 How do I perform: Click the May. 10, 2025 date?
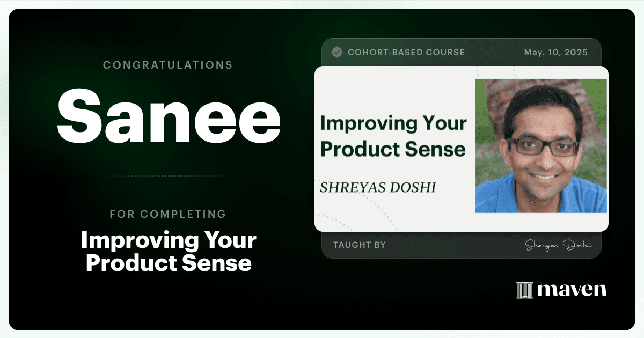tap(555, 52)
